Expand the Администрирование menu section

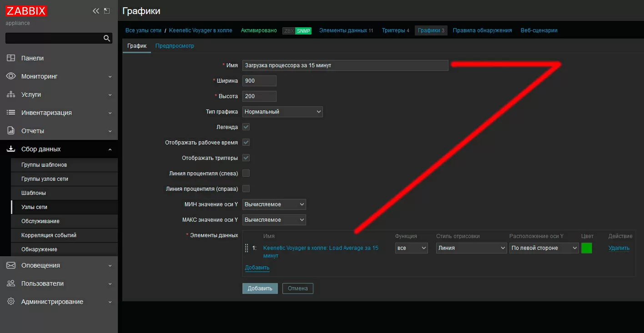coord(110,302)
